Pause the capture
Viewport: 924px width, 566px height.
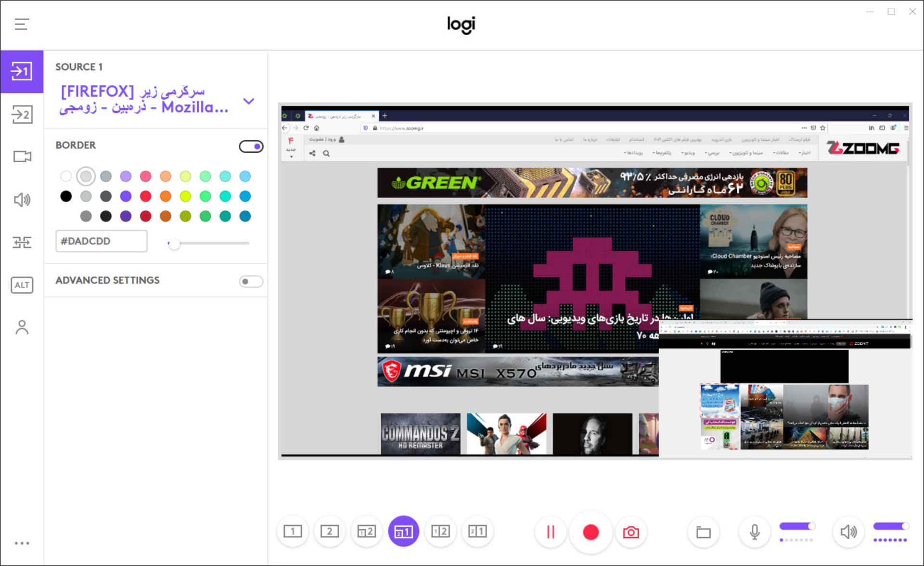(551, 532)
